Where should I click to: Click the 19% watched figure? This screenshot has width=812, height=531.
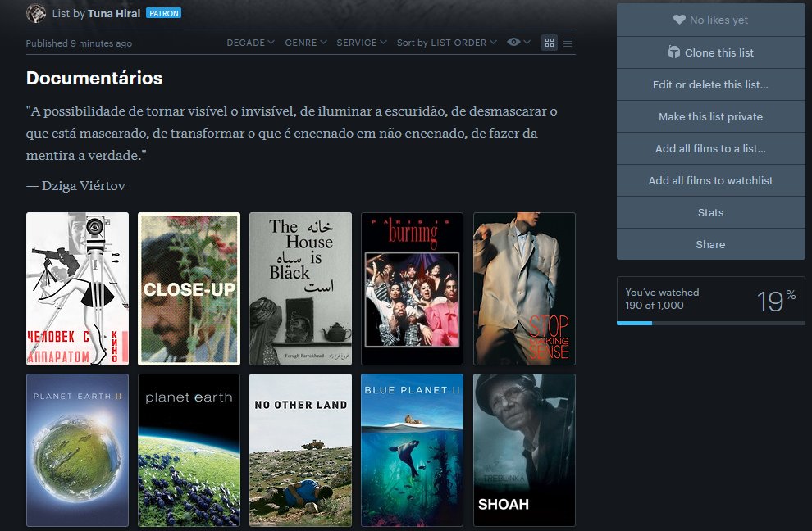click(776, 302)
